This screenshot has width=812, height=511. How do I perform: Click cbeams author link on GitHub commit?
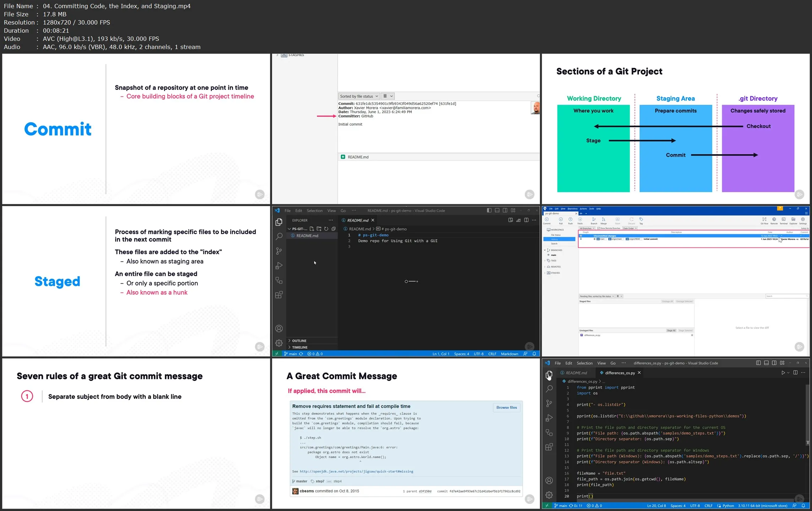(x=307, y=491)
